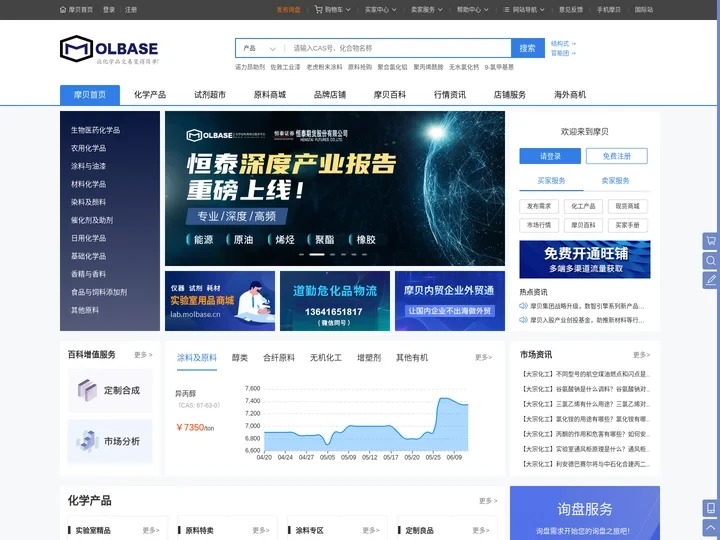Click speaker icon beside 摩贝入股产业创投基金 news
This screenshot has width=720, height=540.
(x=523, y=320)
